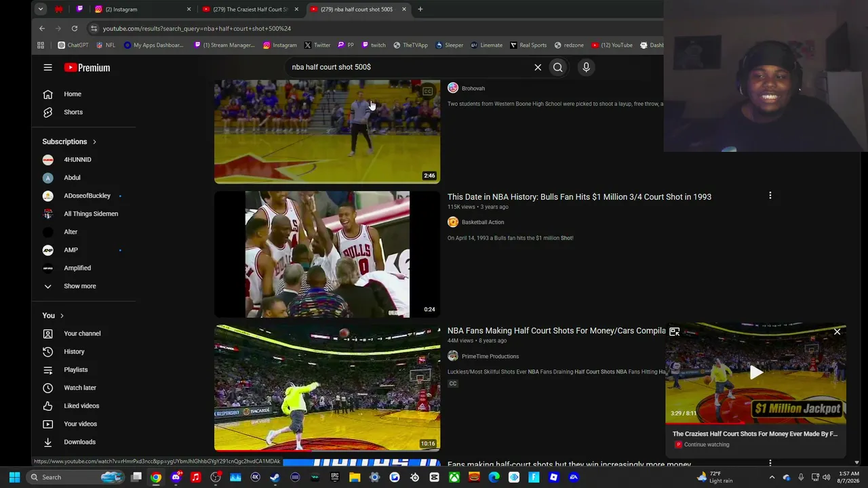The width and height of the screenshot is (868, 488).
Task: Click the Bulls celebration video thumbnail
Action: [327, 254]
